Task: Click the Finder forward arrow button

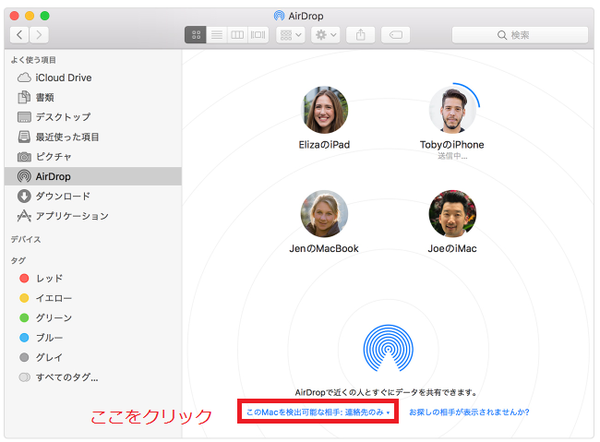Action: 40,34
